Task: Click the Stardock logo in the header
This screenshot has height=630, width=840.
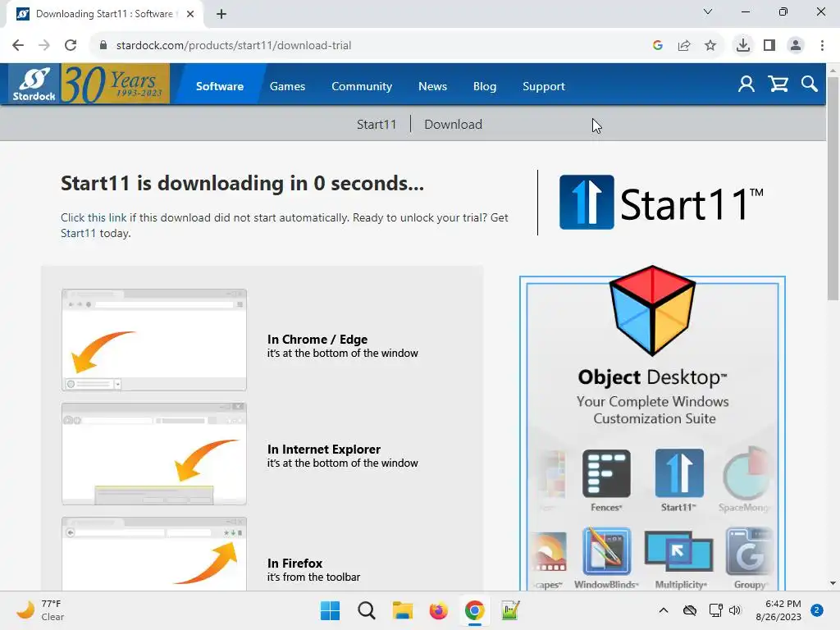Action: click(x=34, y=84)
